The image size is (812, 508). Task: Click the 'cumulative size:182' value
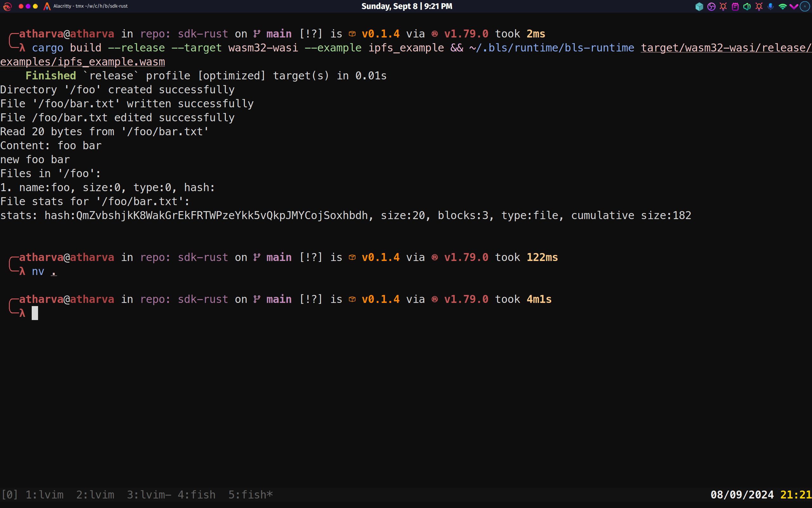631,215
